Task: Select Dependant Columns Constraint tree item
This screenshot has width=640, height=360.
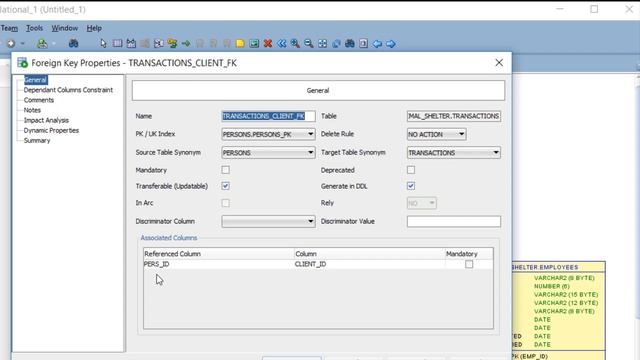Action: pyautogui.click(x=68, y=90)
